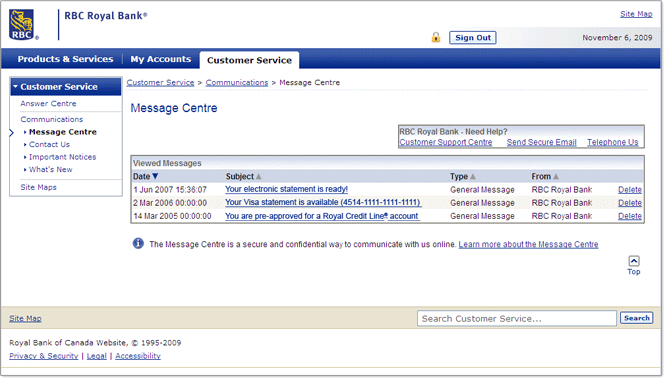
Task: Open 'Your electronic statement is ready!' message
Action: [286, 189]
